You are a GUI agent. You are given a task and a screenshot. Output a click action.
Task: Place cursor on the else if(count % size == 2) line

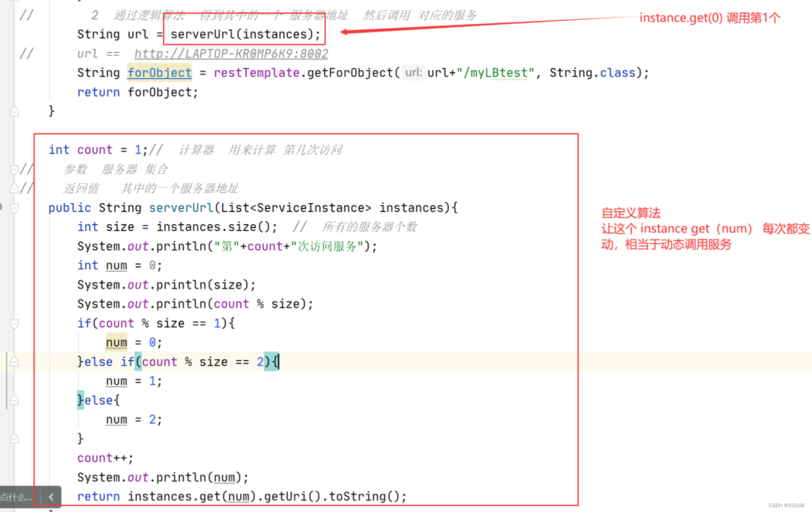(x=178, y=362)
